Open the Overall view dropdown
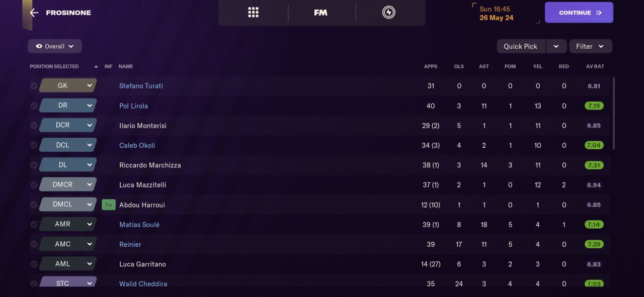This screenshot has width=644, height=297. pyautogui.click(x=55, y=46)
